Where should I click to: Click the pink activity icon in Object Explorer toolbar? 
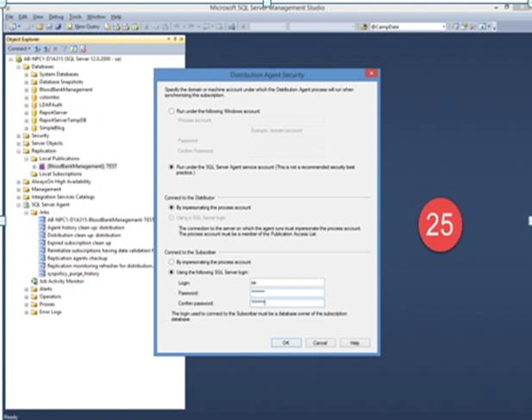(x=83, y=49)
